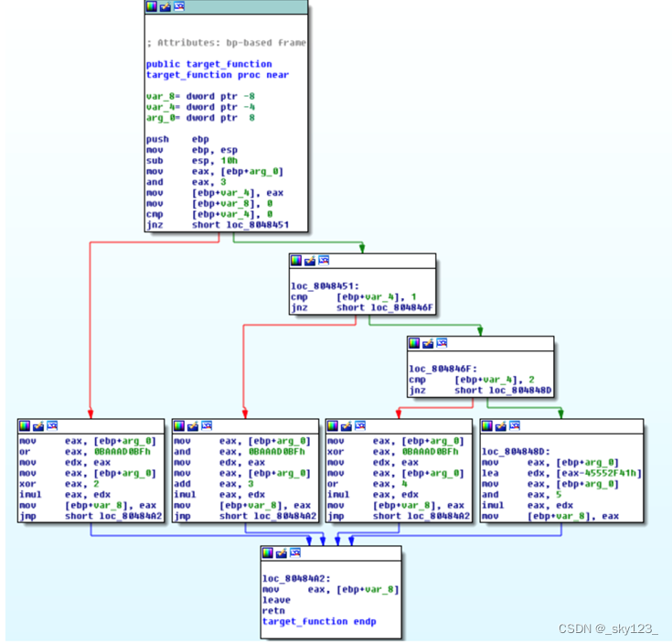Image resolution: width=672 pixels, height=644 pixels.
Task: Click the node color icon on loc_8048451 block
Action: pyautogui.click(x=296, y=261)
